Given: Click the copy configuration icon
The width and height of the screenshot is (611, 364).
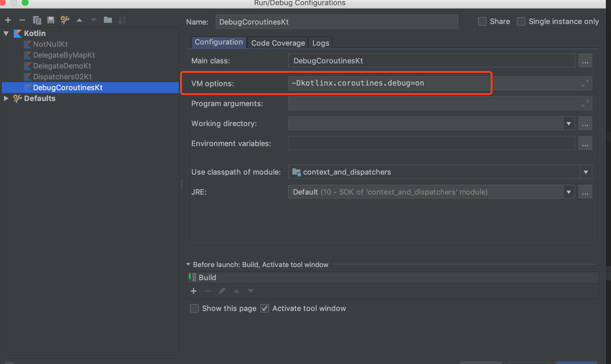Looking at the screenshot, I should click(37, 21).
